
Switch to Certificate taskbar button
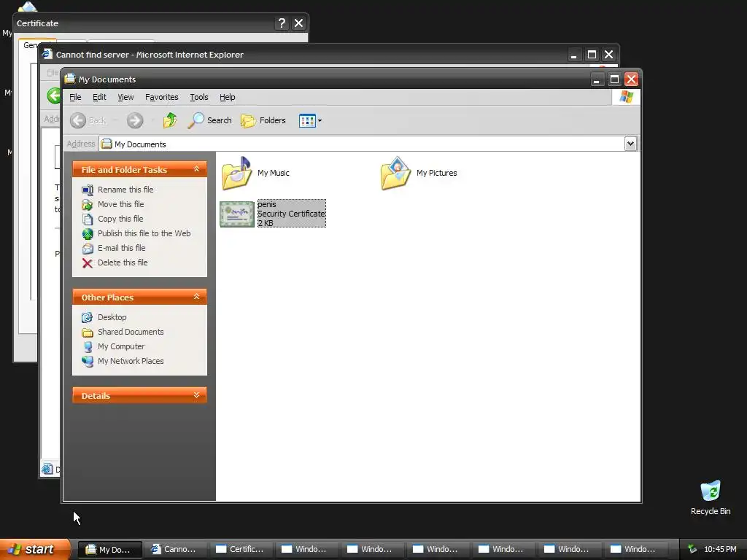tap(241, 550)
